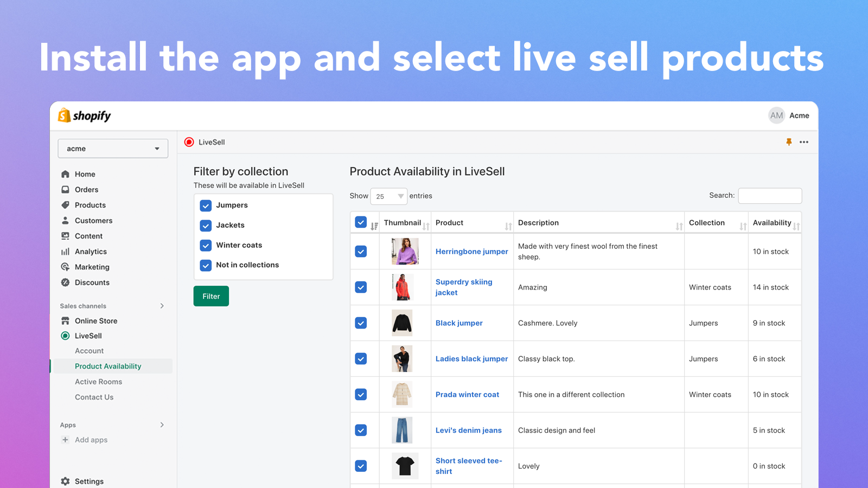Click the Orders inbox icon
Viewport: 868px width, 488px height.
[x=65, y=190]
